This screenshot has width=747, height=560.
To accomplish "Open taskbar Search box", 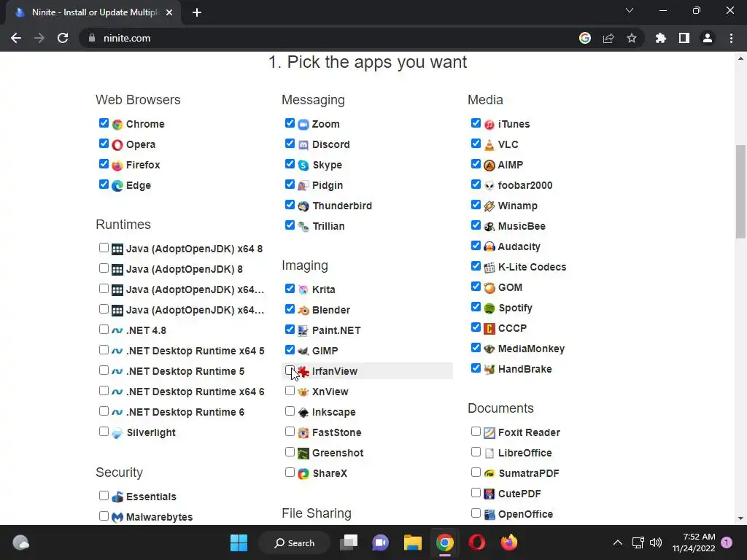I will tap(294, 542).
